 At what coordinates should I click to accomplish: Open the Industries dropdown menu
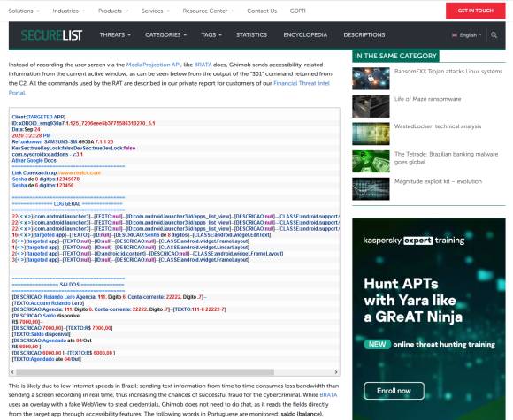click(69, 11)
